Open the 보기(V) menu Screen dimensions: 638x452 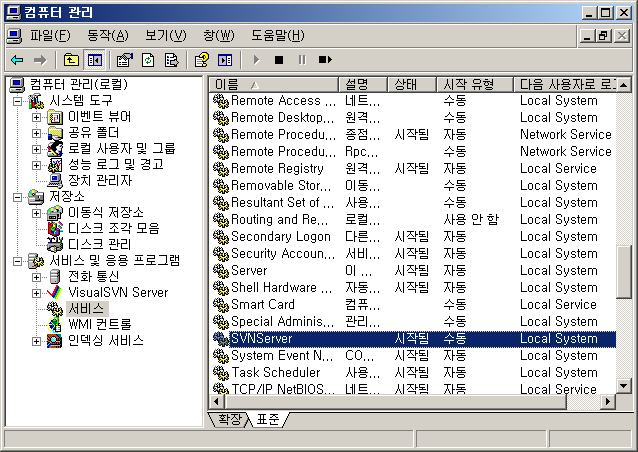pyautogui.click(x=166, y=36)
